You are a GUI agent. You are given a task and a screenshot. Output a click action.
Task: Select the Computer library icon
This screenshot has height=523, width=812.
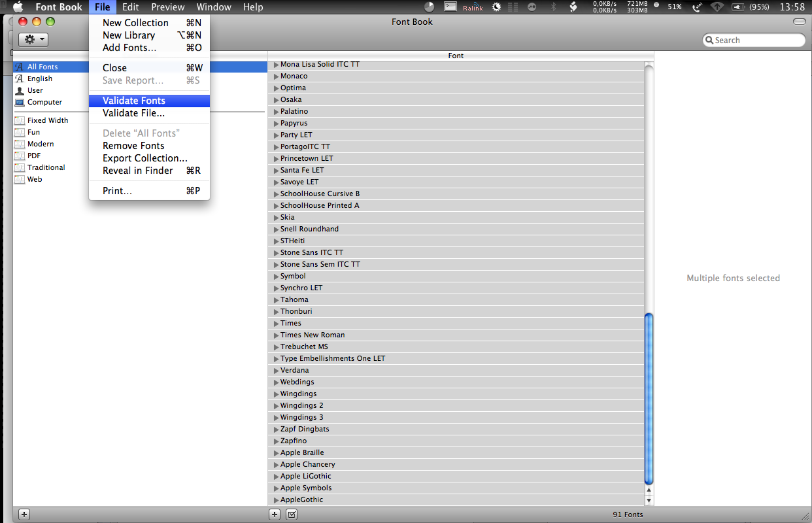pos(19,102)
